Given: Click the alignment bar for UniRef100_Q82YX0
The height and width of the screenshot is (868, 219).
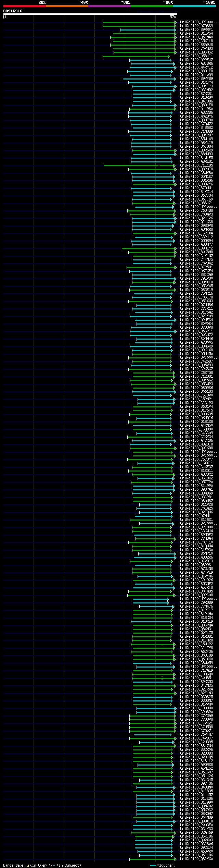Looking at the screenshot, I should (153, 859).
